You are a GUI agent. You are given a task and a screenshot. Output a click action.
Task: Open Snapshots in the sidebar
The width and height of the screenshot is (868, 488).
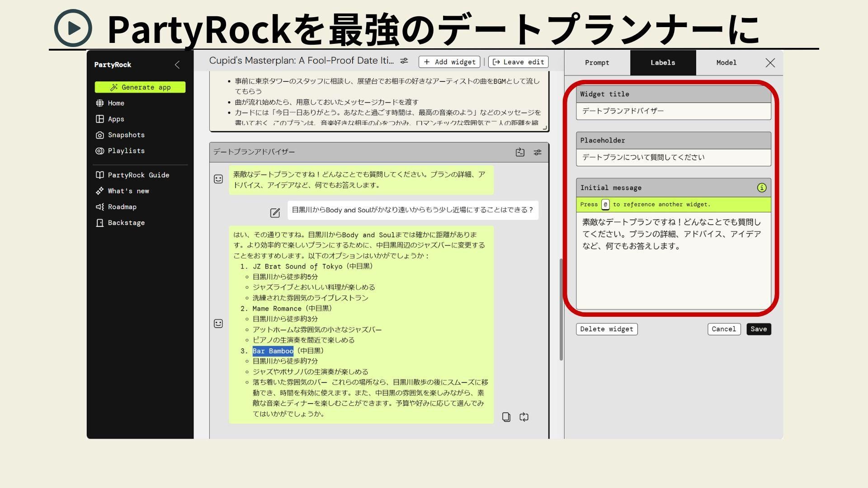(126, 135)
